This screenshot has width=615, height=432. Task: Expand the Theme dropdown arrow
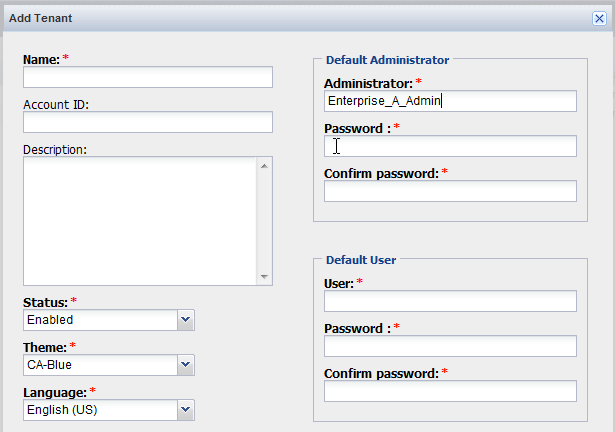(185, 365)
